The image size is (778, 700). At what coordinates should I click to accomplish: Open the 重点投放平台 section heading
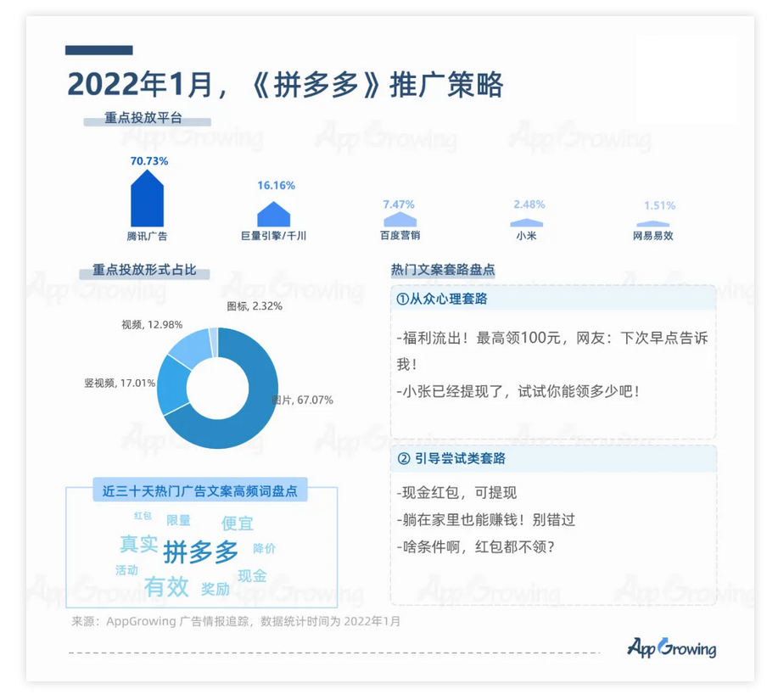pyautogui.click(x=143, y=119)
